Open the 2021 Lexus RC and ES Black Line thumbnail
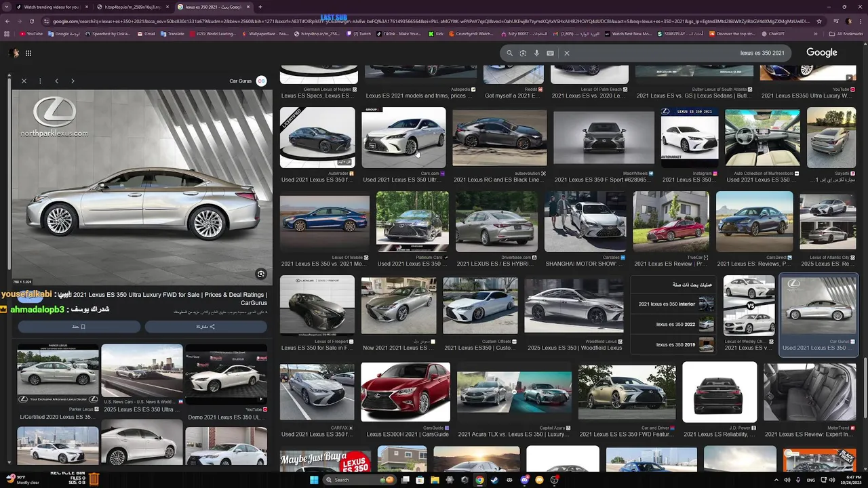This screenshot has width=868, height=488. pos(499,138)
